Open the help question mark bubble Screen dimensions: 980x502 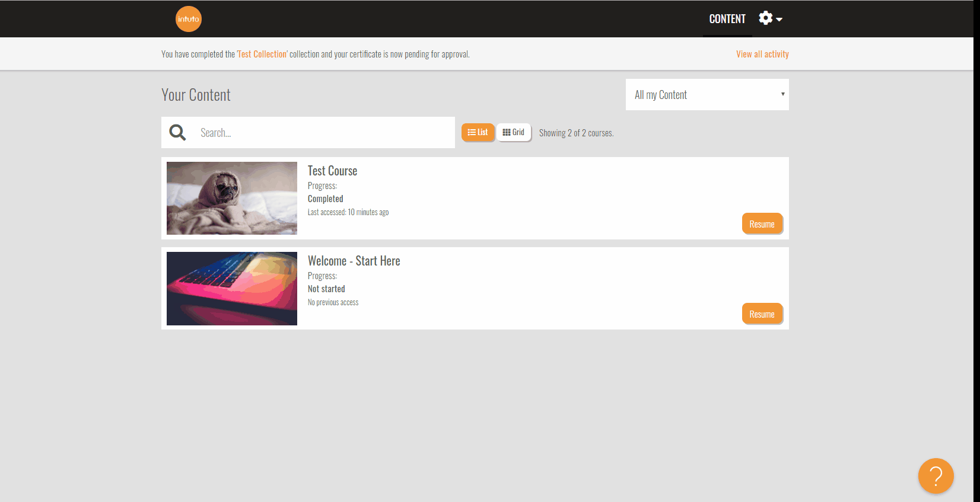[x=936, y=476]
